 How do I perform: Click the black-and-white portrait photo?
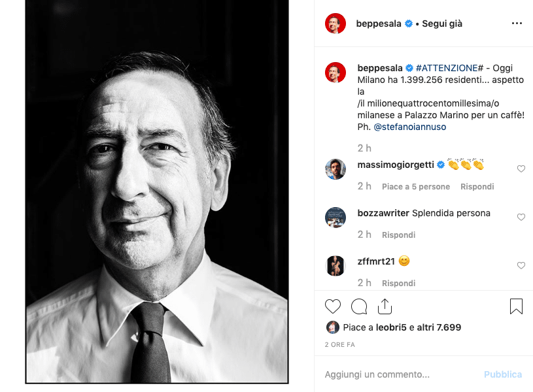pyautogui.click(x=157, y=191)
